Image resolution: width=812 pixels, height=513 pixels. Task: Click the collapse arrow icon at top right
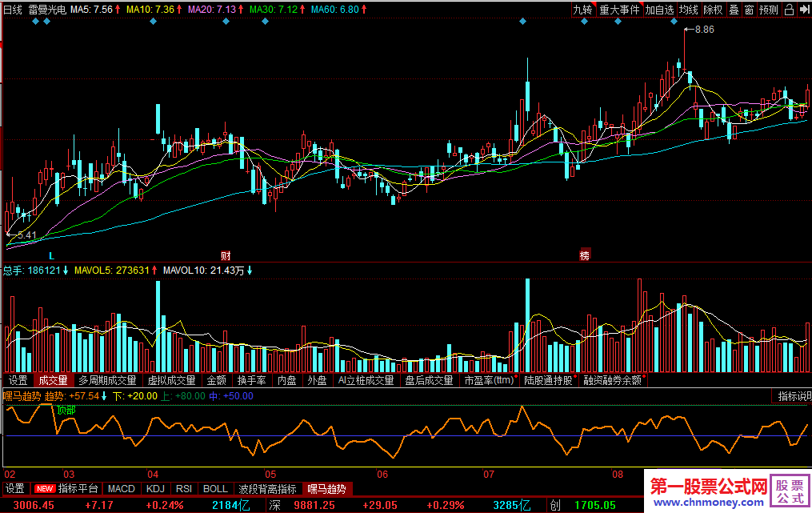point(804,10)
